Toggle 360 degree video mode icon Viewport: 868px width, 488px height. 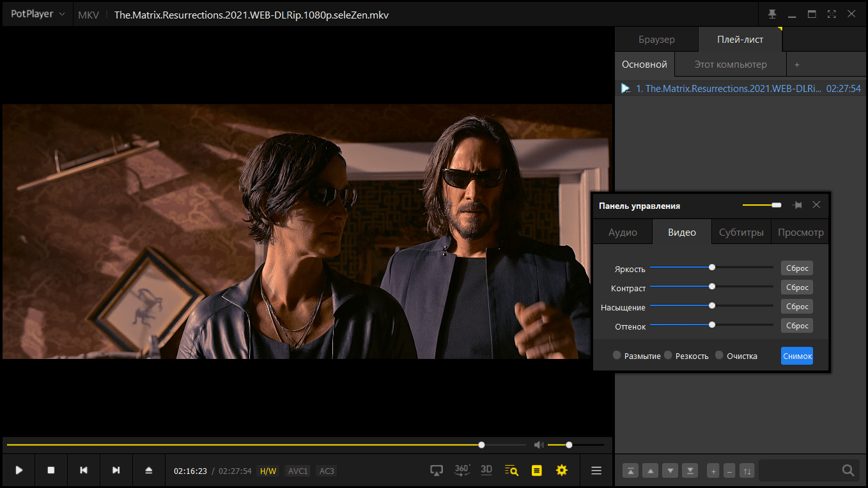[x=462, y=471]
